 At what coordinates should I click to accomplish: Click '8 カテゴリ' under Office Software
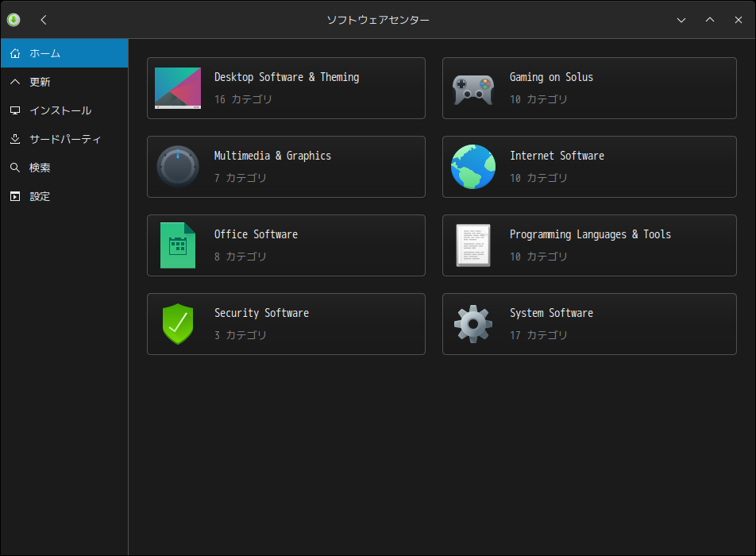click(x=241, y=257)
